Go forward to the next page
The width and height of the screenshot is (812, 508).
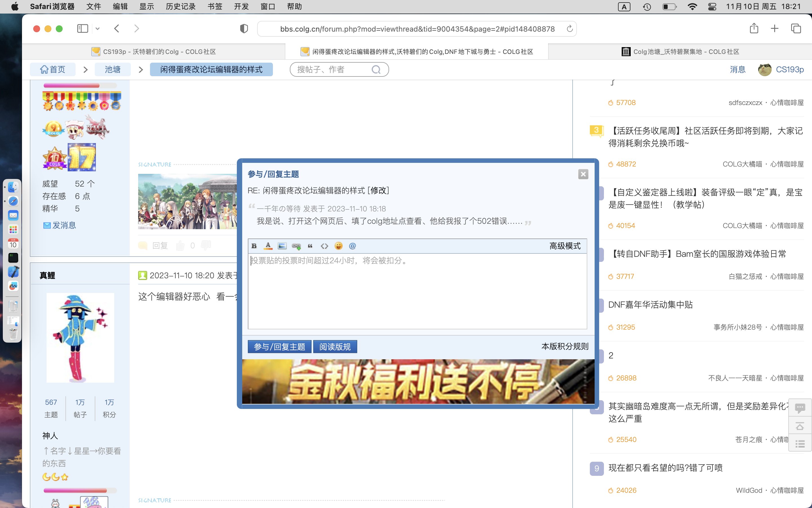click(x=136, y=29)
